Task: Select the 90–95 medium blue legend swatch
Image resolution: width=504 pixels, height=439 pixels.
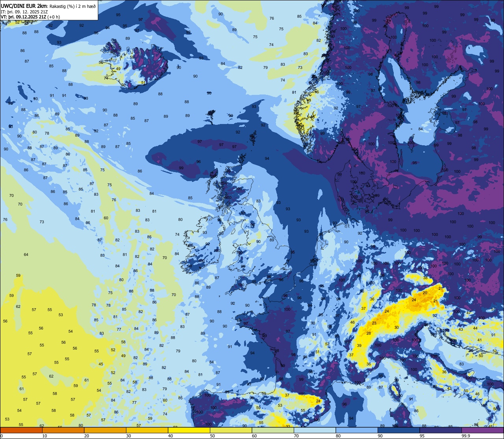Action: [398, 430]
